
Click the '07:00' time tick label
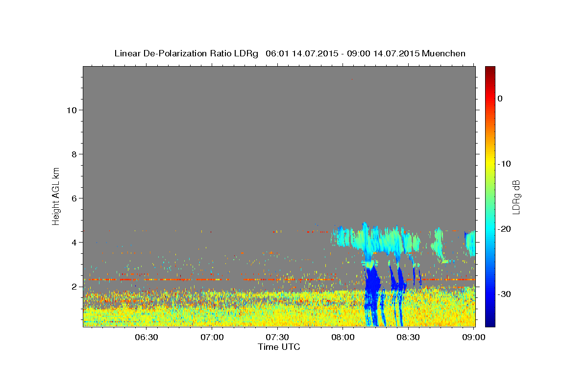tap(212, 337)
